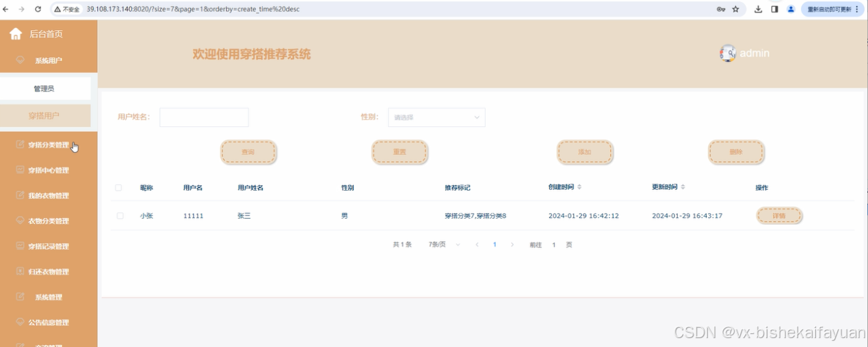
Task: Click the 张三 name cell
Action: [x=244, y=216]
